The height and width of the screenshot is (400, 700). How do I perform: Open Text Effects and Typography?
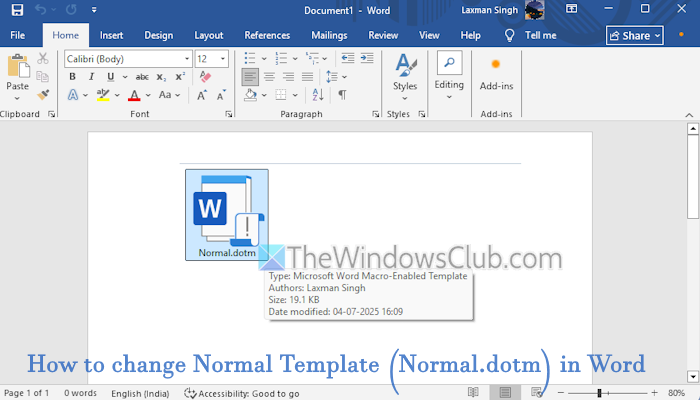(x=73, y=95)
